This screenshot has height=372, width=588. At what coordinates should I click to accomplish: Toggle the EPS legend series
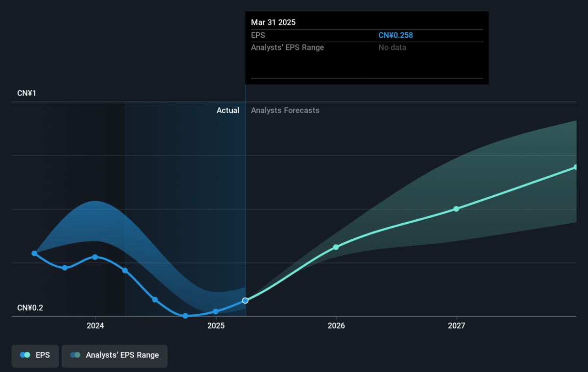coord(35,355)
